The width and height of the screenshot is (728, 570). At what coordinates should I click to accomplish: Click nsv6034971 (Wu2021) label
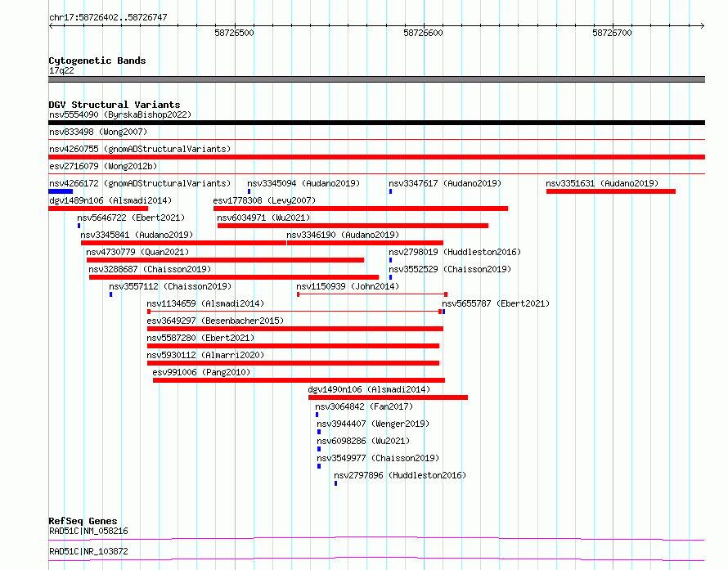(263, 218)
